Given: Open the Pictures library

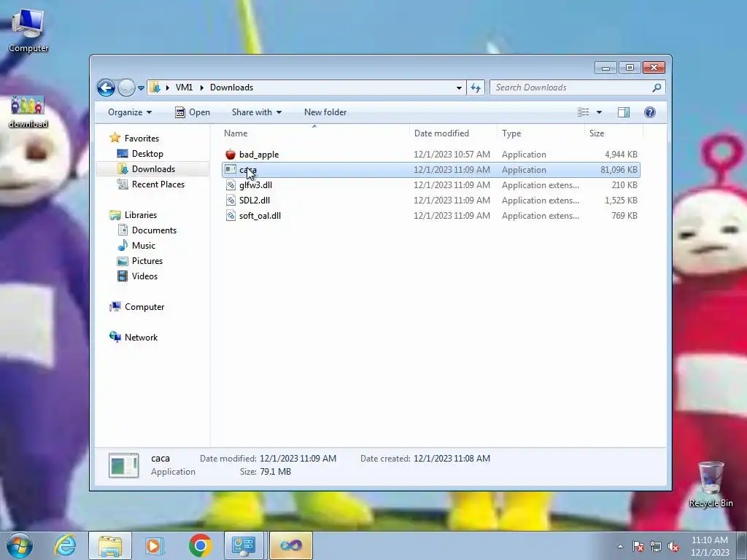Looking at the screenshot, I should 147,261.
